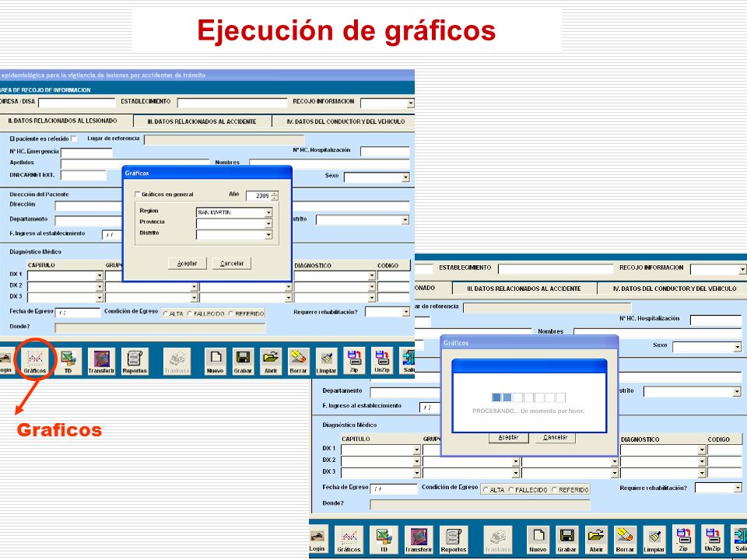Screen dimensions: 747x560
Task: Click Cancelar in the Gráficos dialog
Action: tap(232, 264)
